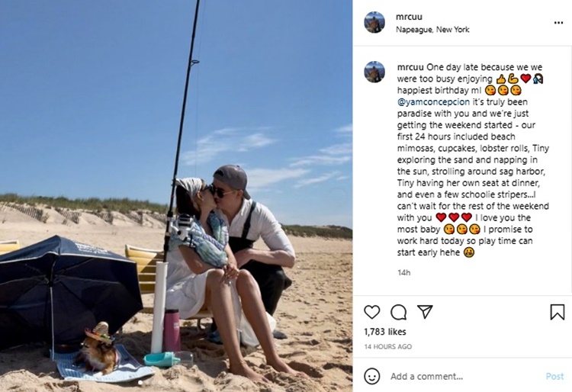Click the mrcuu avatar beside caption

click(x=374, y=72)
